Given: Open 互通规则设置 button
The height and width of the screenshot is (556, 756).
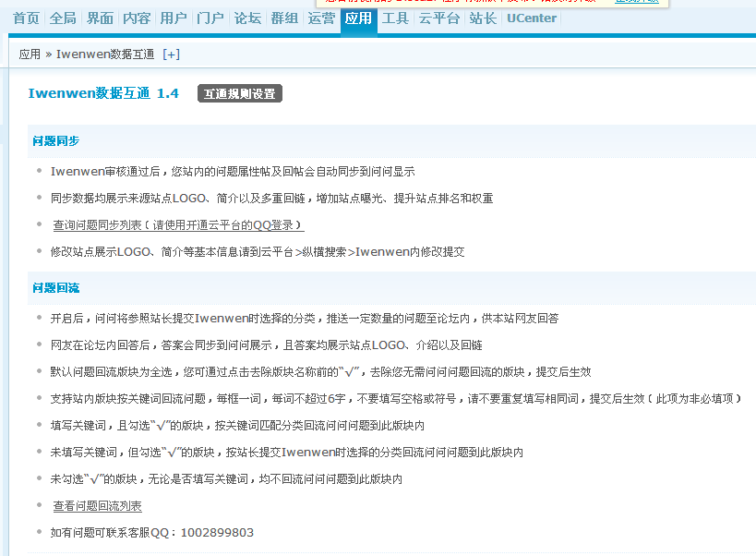Looking at the screenshot, I should click(x=240, y=93).
